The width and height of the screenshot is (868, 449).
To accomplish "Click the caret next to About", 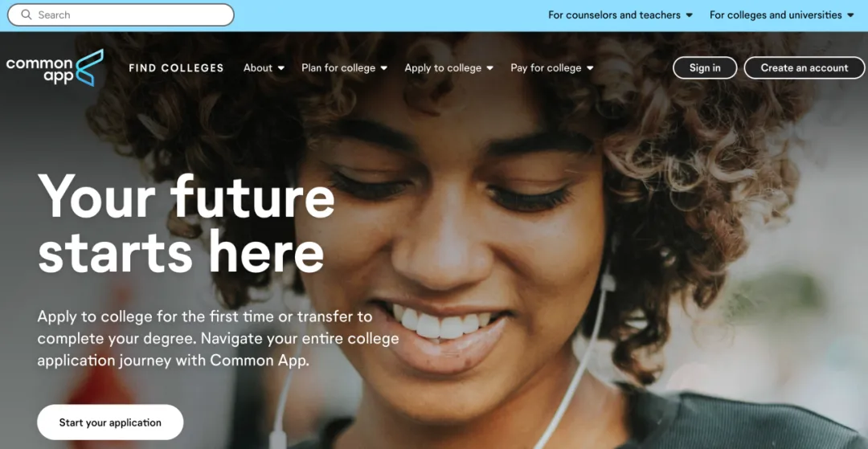I will (x=281, y=68).
